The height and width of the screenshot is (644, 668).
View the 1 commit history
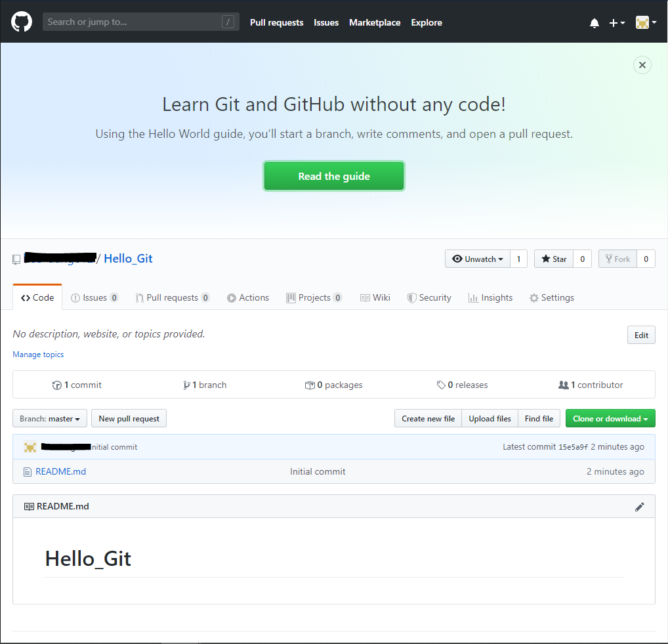[x=77, y=385]
